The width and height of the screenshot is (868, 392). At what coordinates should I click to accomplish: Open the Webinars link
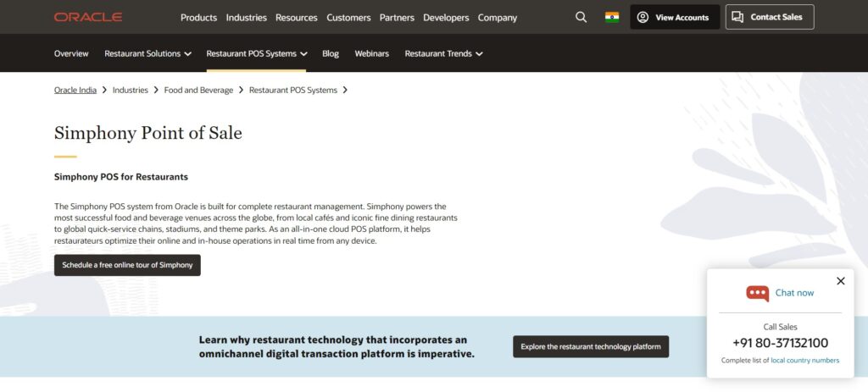pos(371,53)
